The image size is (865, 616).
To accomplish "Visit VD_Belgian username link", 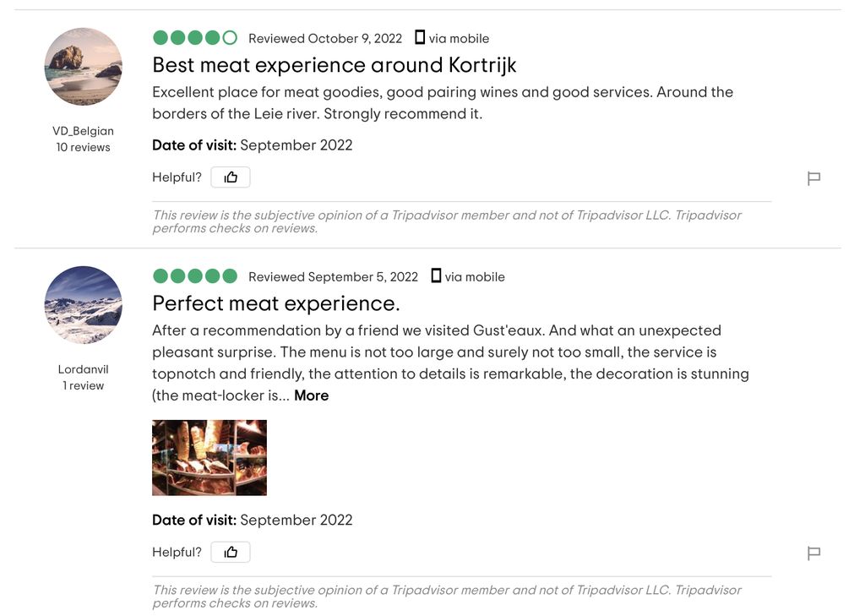I will (x=84, y=131).
